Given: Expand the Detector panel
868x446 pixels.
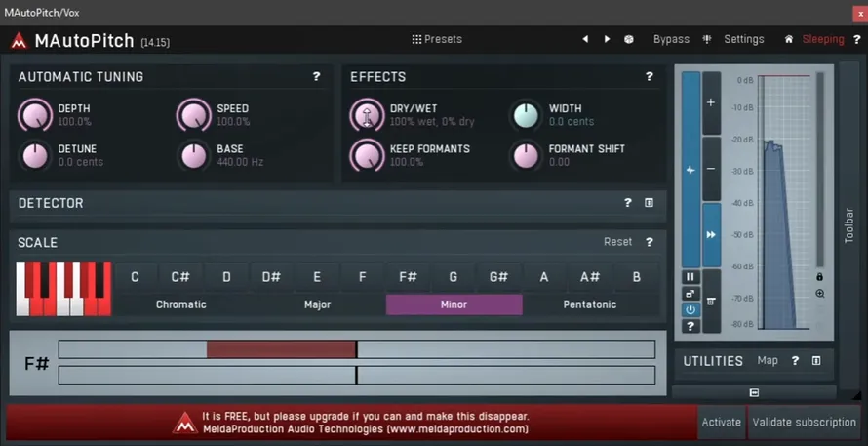Looking at the screenshot, I should (650, 203).
